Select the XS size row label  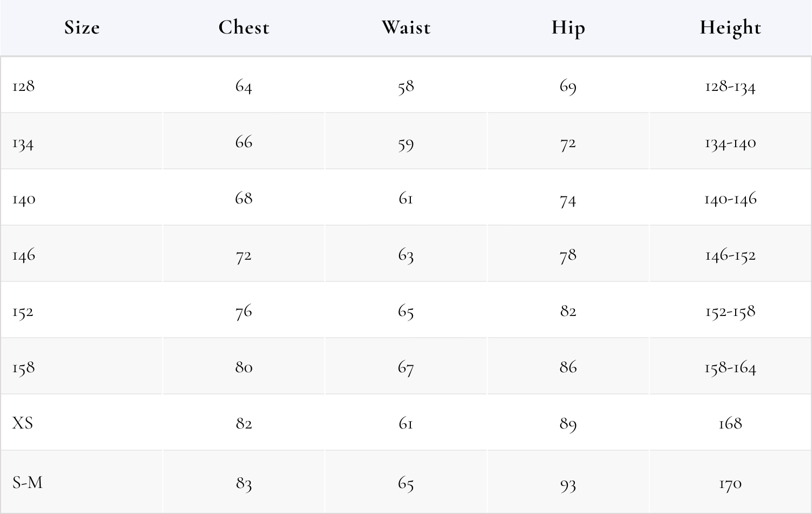(x=23, y=423)
